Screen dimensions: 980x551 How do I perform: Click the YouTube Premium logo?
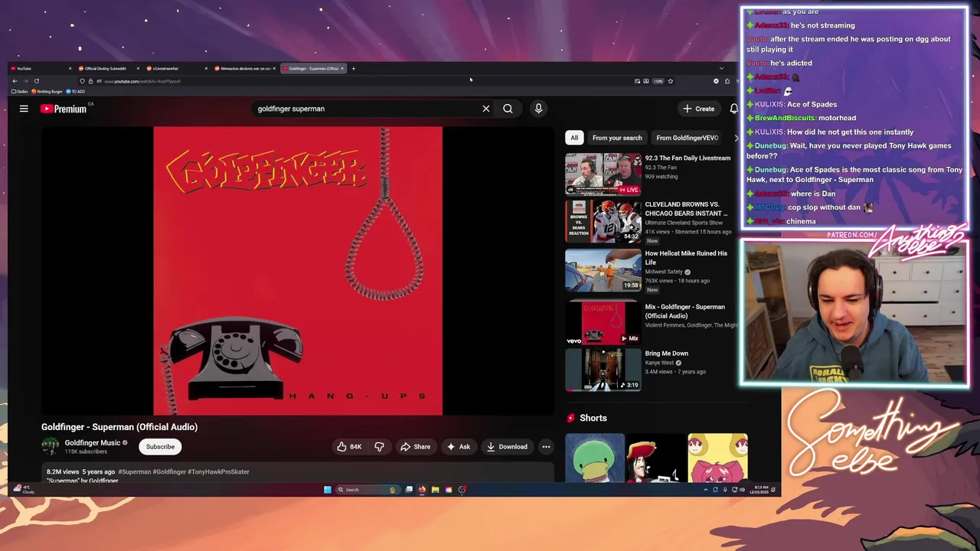click(x=64, y=109)
